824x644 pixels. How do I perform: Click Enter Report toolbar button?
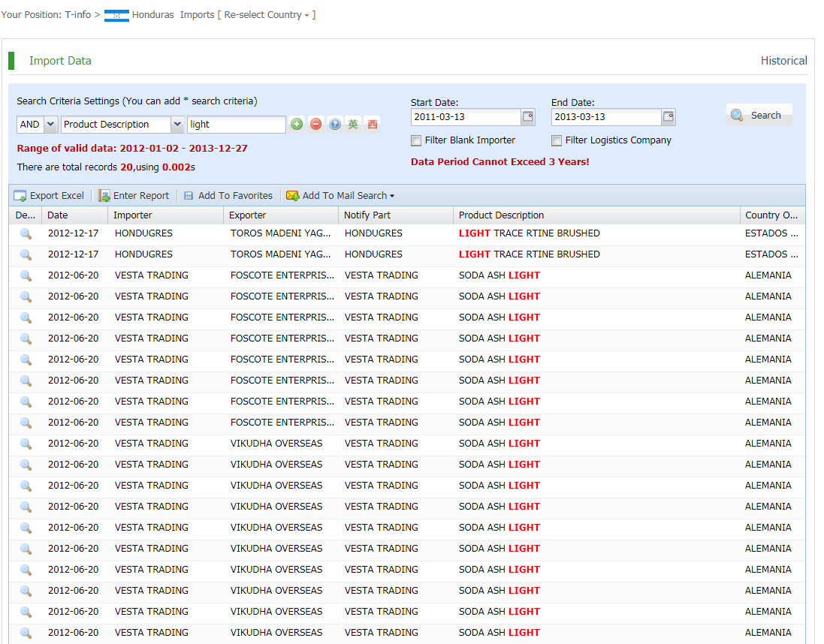click(x=134, y=195)
